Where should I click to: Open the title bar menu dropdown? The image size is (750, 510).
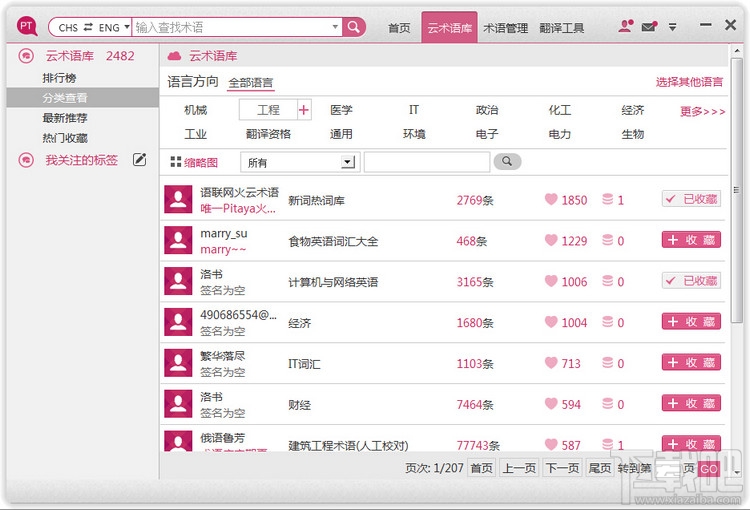(x=673, y=27)
